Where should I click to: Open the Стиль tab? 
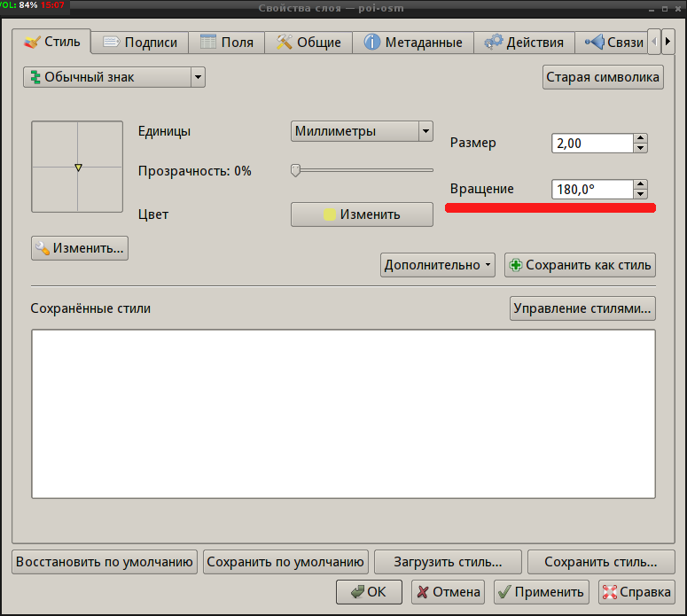(51, 42)
